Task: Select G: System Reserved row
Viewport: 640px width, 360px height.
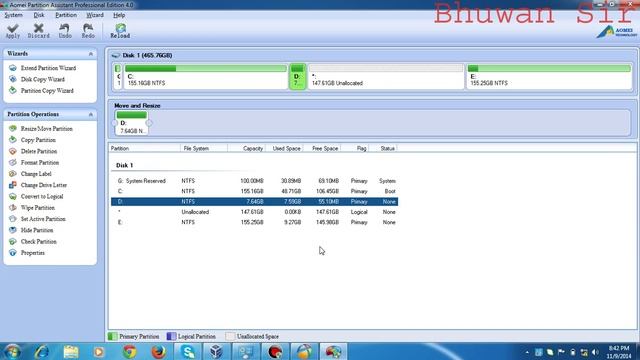Action: click(254, 181)
